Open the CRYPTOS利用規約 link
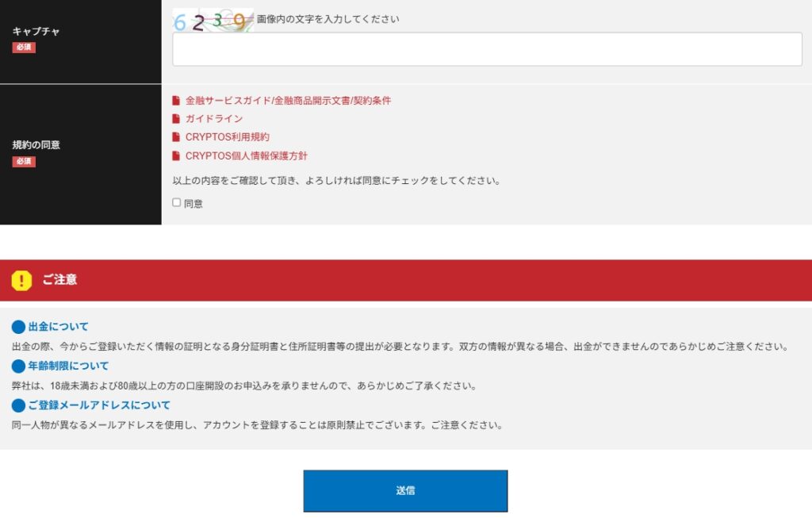 (x=227, y=137)
